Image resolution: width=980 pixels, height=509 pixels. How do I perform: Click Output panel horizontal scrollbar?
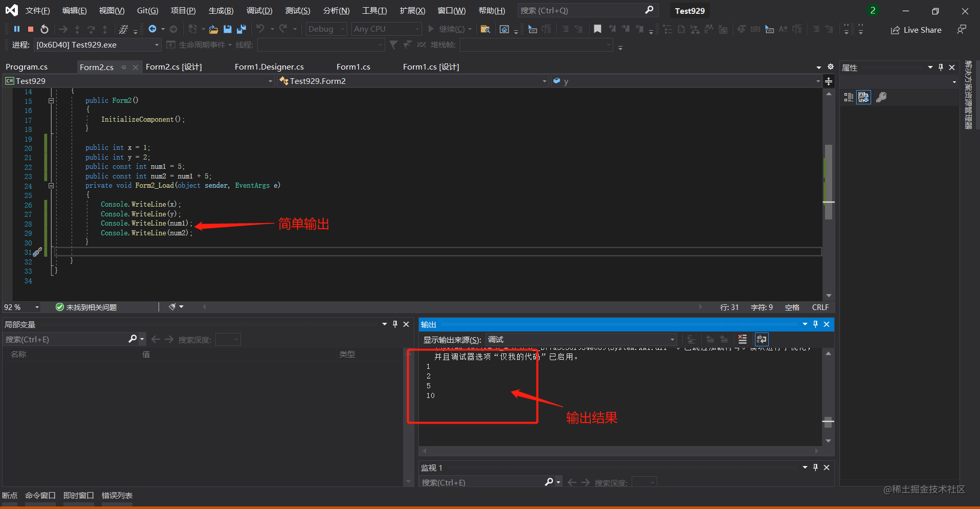[620, 451]
